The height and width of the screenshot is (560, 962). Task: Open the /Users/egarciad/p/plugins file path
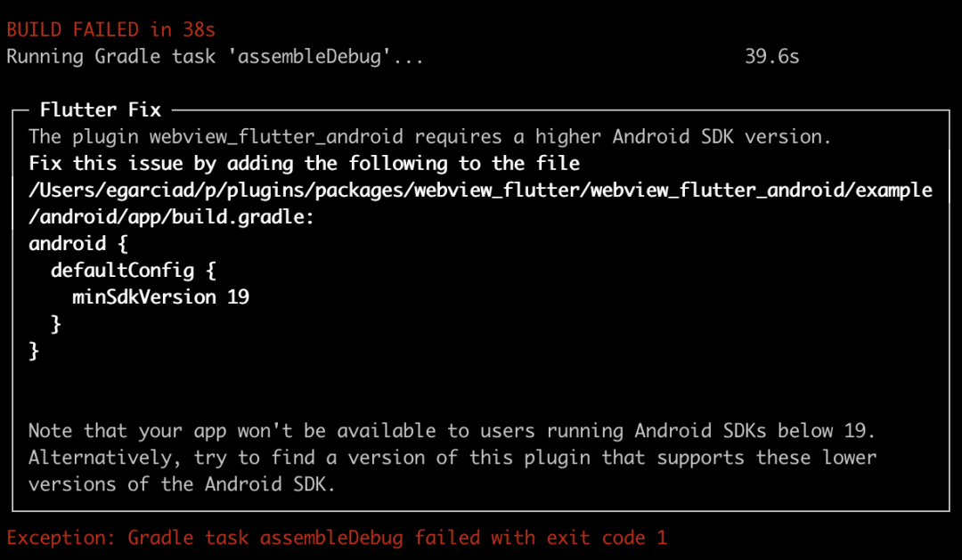(x=480, y=191)
